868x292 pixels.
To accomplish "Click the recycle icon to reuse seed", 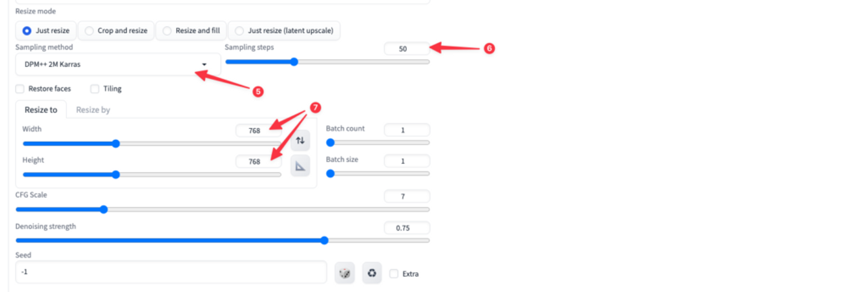I will coord(372,273).
